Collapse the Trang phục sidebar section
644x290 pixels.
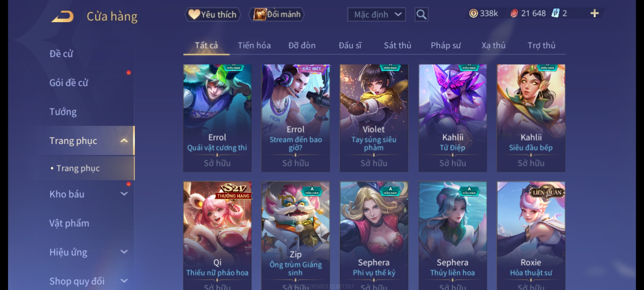124,141
